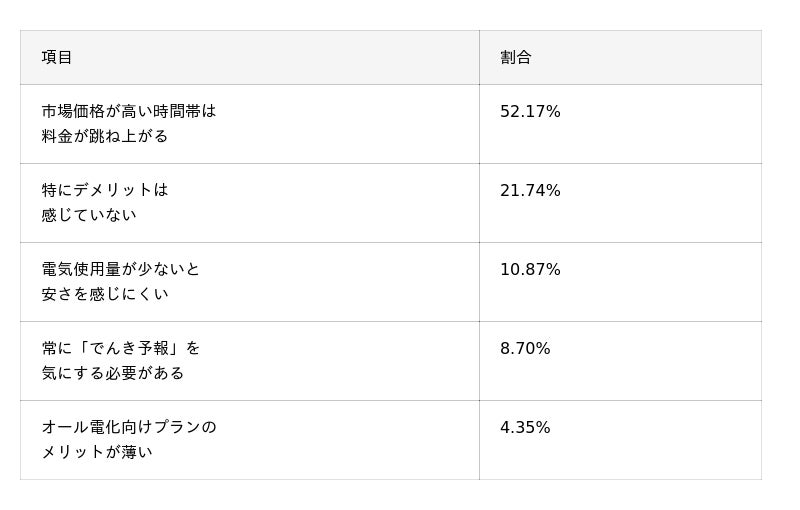
Task: Select the text 電気使用量が少ないと
Action: click(121, 269)
